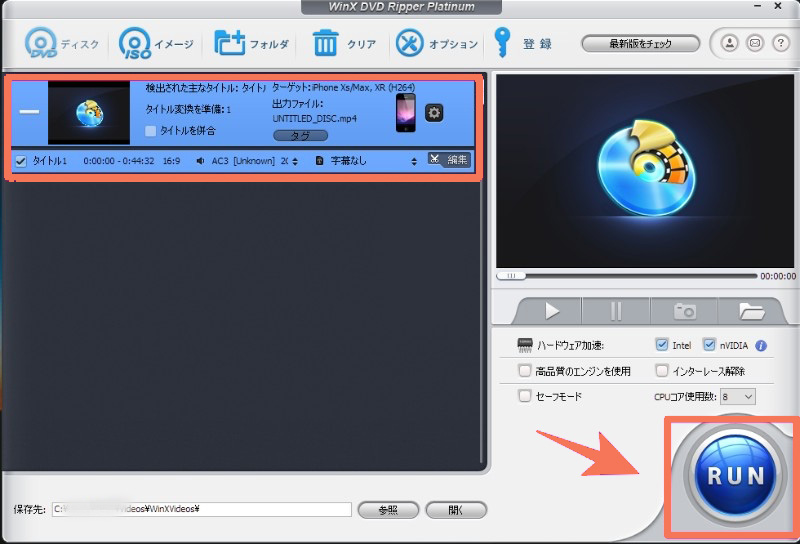Open CPUコア使用数 dropdown
Viewport: 800px width, 544px height.
738,397
